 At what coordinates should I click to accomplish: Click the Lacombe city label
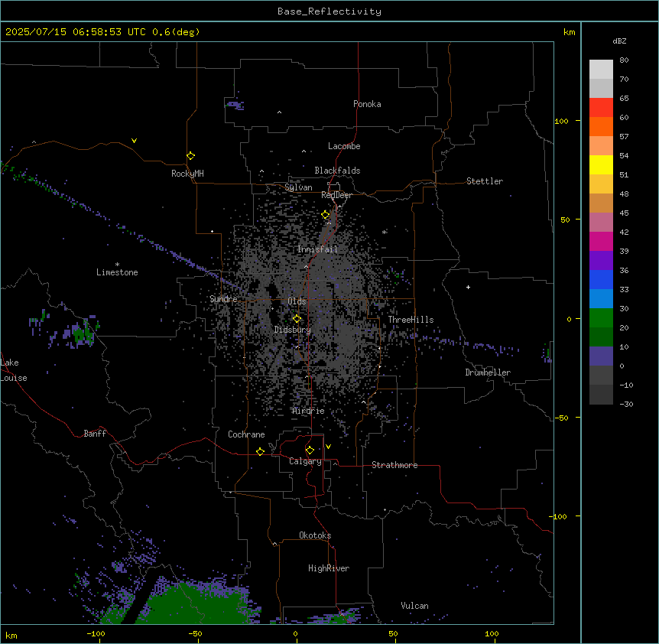[x=344, y=146]
